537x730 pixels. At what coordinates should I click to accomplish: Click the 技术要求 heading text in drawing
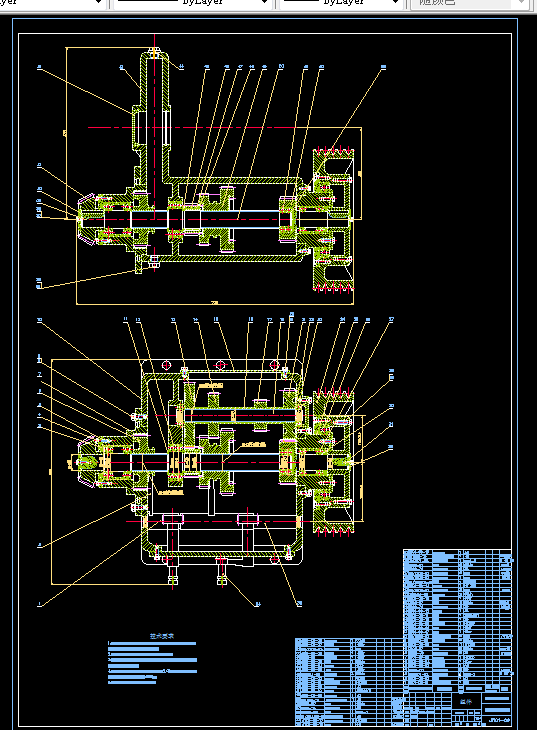pyautogui.click(x=162, y=635)
